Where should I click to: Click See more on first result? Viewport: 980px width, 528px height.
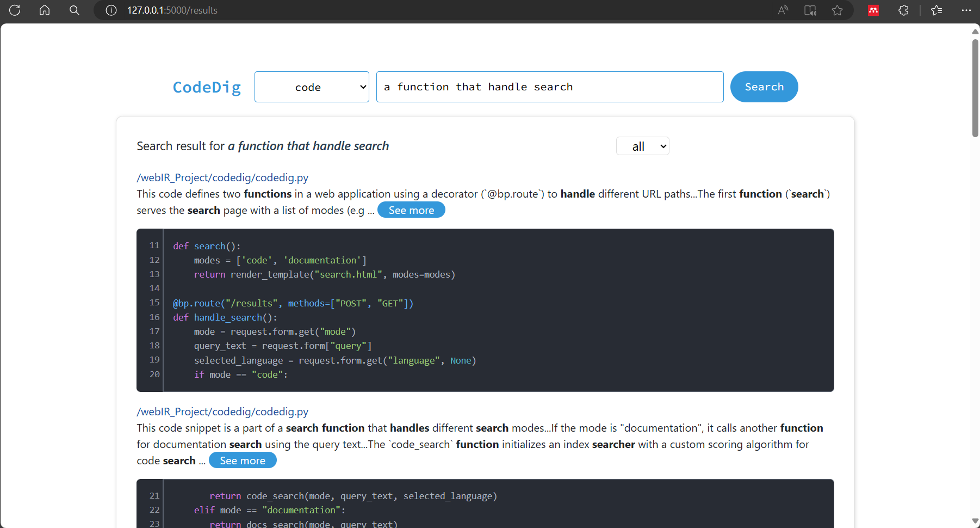(411, 210)
